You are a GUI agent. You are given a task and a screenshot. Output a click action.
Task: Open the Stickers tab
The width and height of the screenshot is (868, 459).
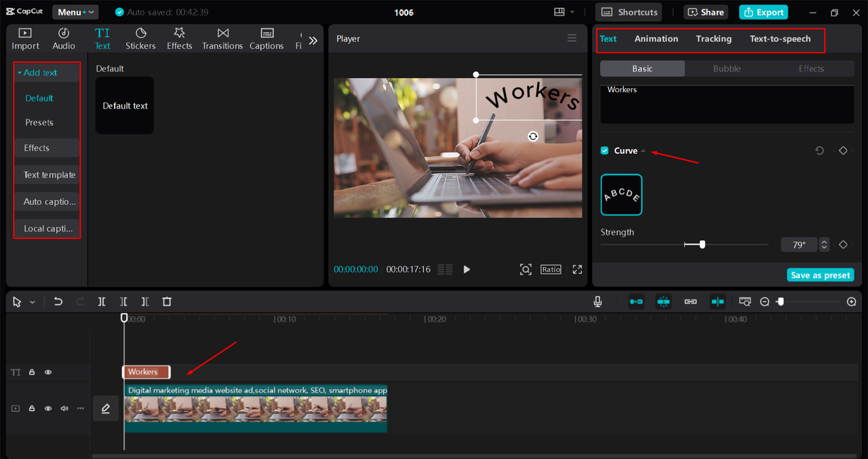(140, 39)
